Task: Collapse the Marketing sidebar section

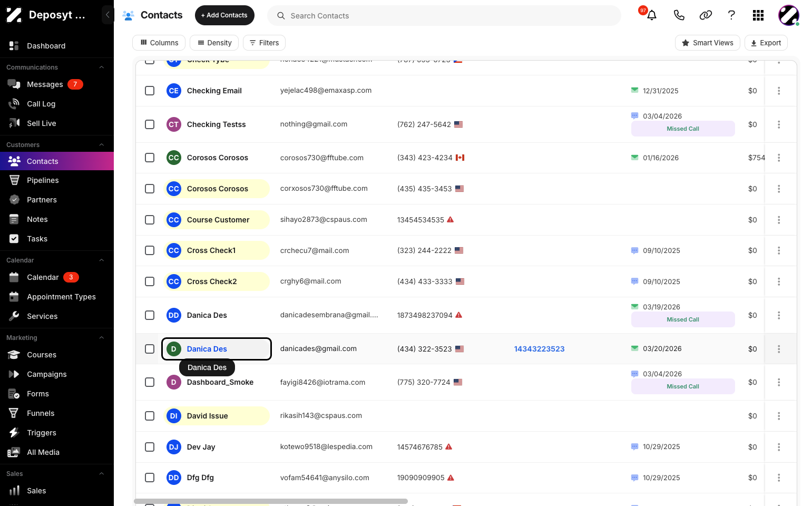Action: (102, 338)
